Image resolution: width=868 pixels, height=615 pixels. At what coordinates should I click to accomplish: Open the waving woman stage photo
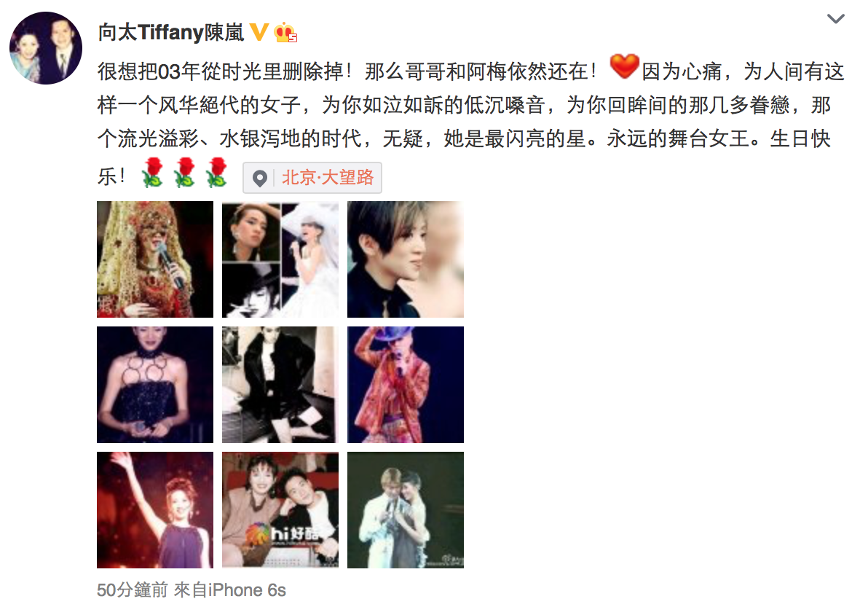(155, 510)
